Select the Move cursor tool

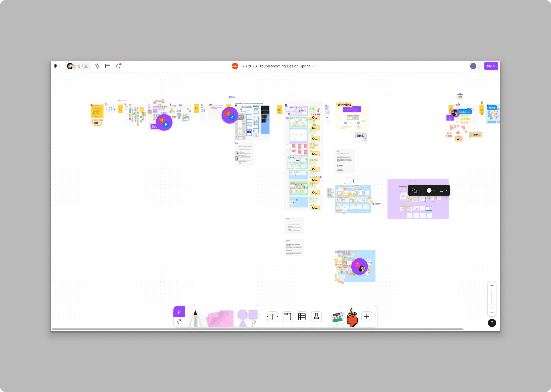click(179, 312)
